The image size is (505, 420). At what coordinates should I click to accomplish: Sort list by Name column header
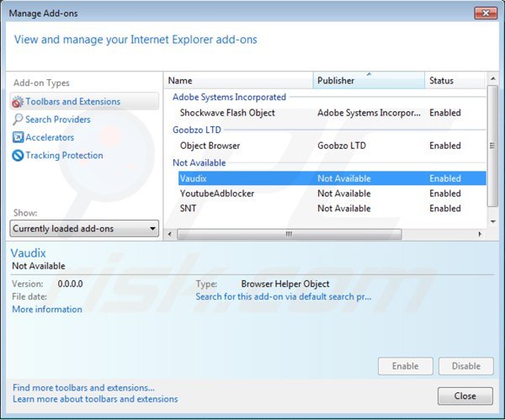[x=238, y=81]
